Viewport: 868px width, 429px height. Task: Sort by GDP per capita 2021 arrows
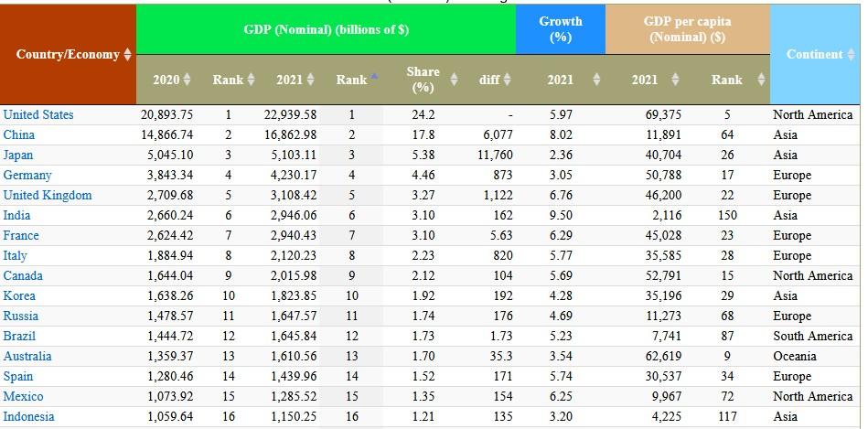click(675, 80)
